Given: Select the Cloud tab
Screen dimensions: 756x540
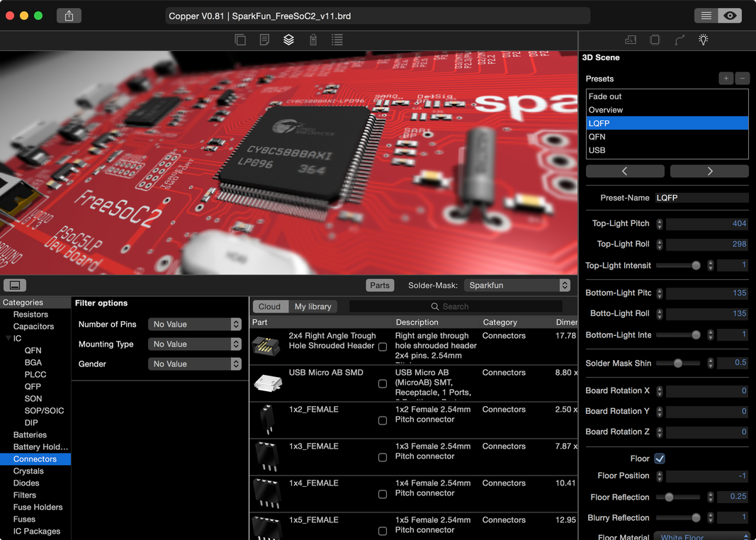Looking at the screenshot, I should pos(269,306).
